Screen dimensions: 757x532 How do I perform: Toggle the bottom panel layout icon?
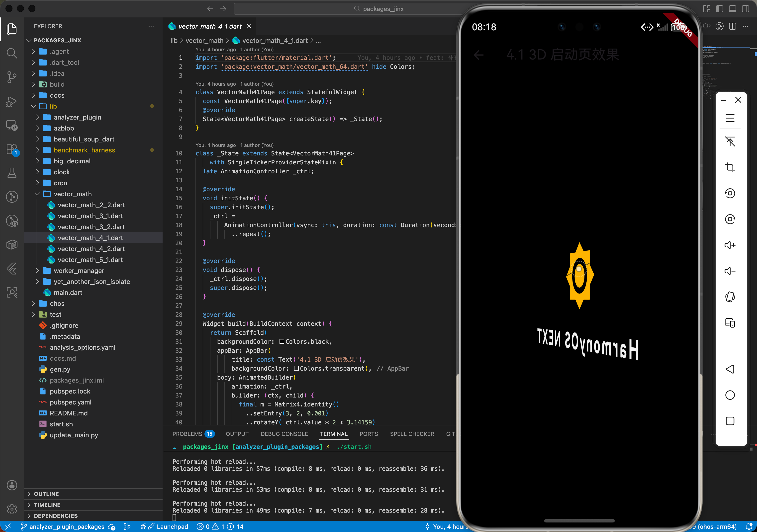point(732,9)
